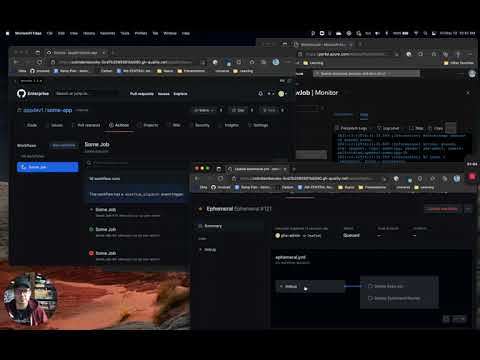Switch to the repository Issues tab
Screen dimensions: 480x360
(55, 125)
